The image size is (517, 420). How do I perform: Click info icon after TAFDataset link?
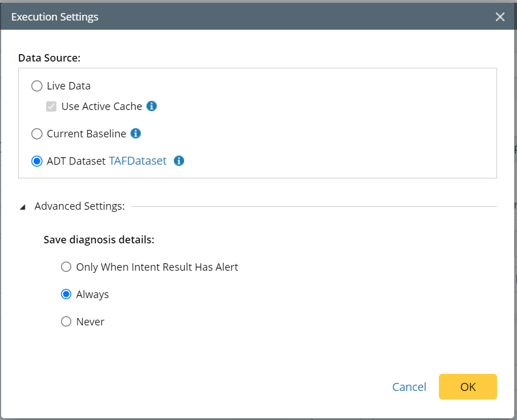coord(179,161)
